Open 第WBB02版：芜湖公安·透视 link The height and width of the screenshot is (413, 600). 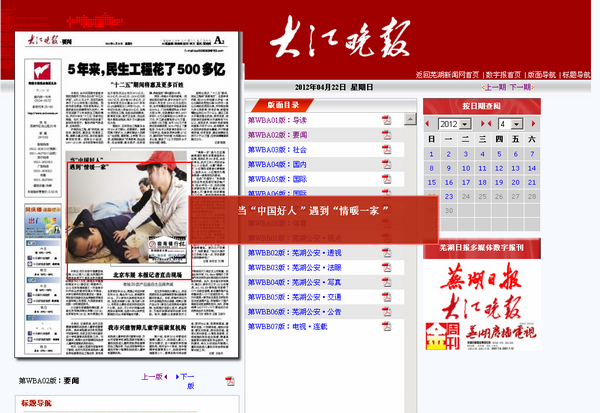click(x=294, y=253)
